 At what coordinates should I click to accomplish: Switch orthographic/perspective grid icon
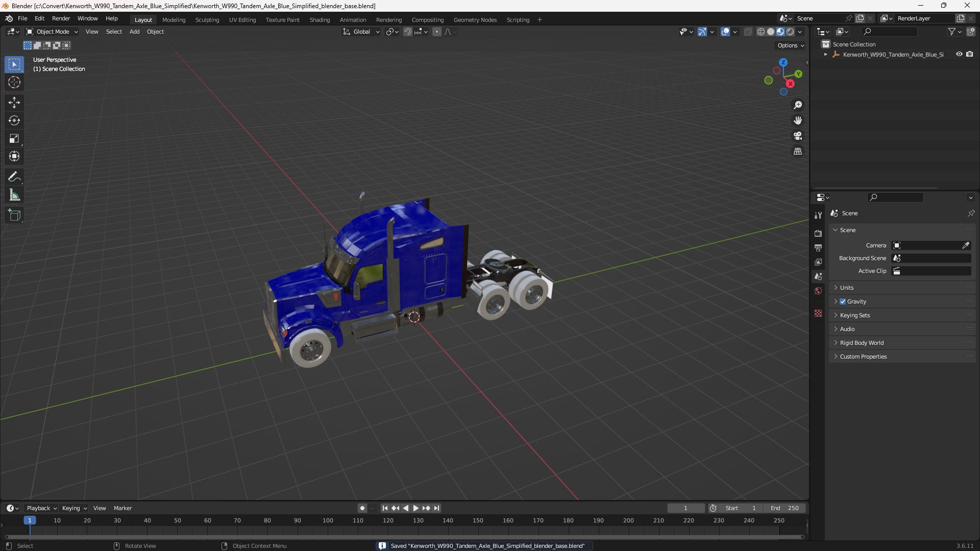(798, 152)
